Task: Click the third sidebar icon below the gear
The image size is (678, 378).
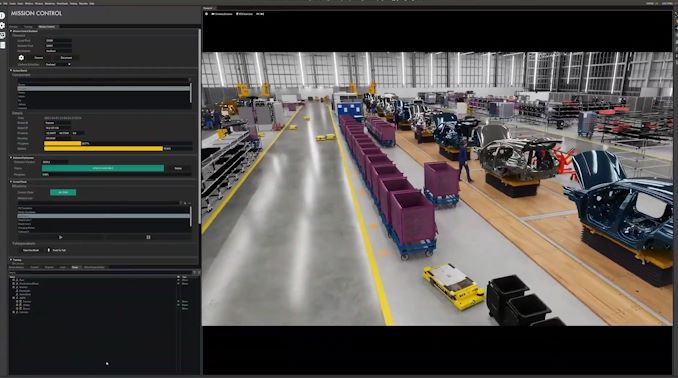Action: 2,35
